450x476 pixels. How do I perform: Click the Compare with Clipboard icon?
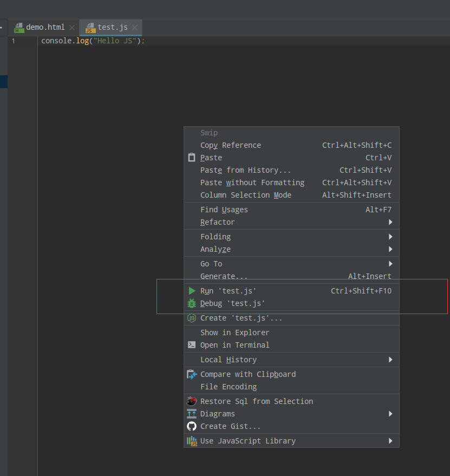click(x=192, y=374)
